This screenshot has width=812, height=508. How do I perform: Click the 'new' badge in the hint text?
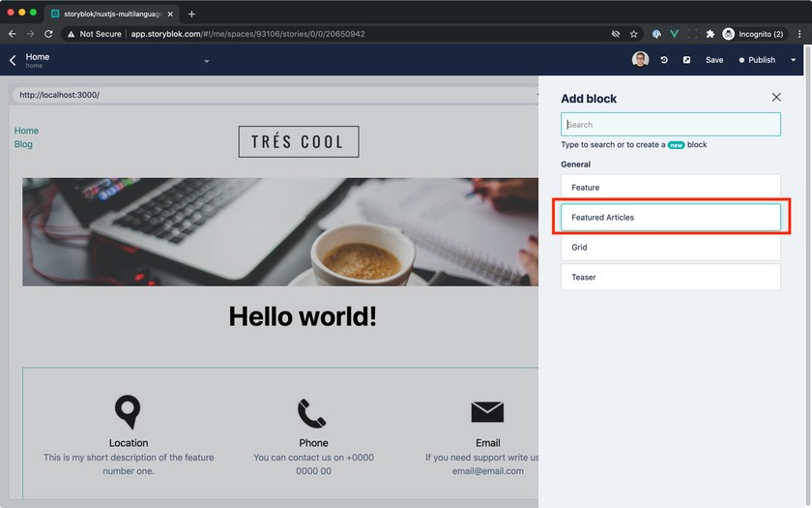pyautogui.click(x=676, y=145)
